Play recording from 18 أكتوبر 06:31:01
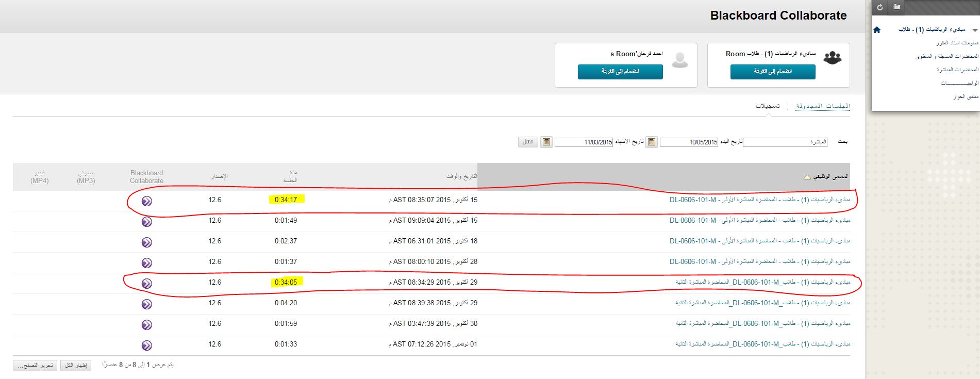Image resolution: width=980 pixels, height=379 pixels. [x=147, y=242]
